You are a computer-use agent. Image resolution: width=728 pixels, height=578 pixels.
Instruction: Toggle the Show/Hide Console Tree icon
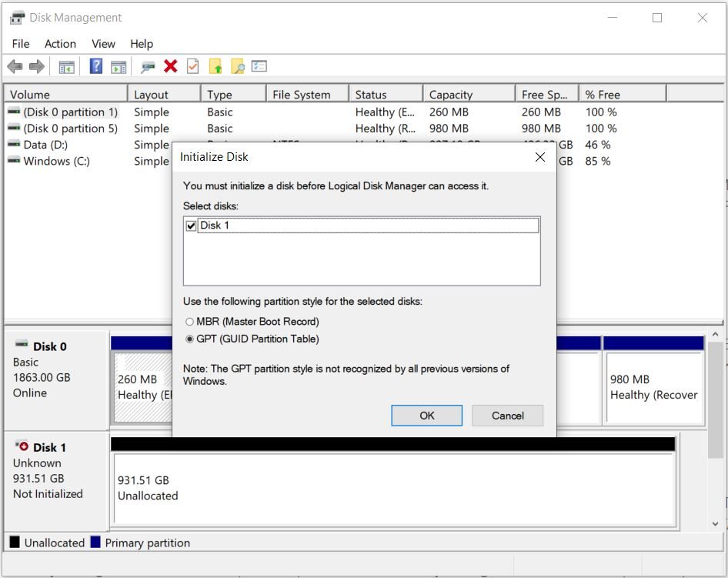pyautogui.click(x=65, y=65)
